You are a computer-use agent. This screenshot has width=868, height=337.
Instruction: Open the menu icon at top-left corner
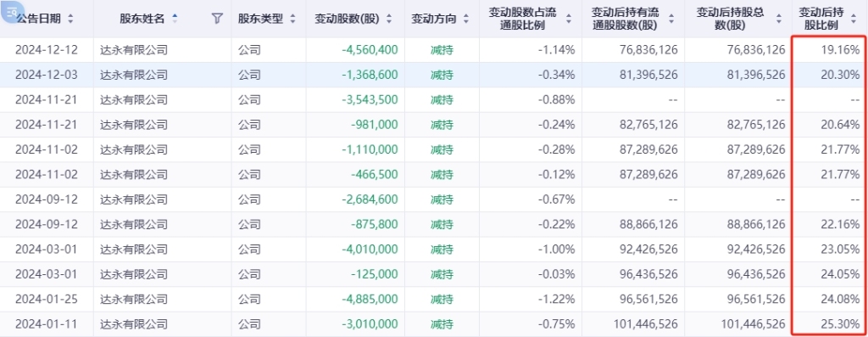click(x=12, y=10)
